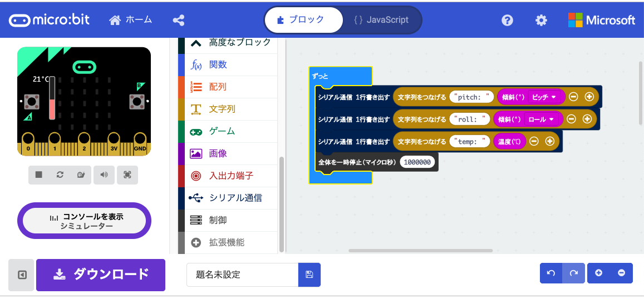644x299 pixels.
Task: Mute the simulator audio
Action: [x=104, y=175]
